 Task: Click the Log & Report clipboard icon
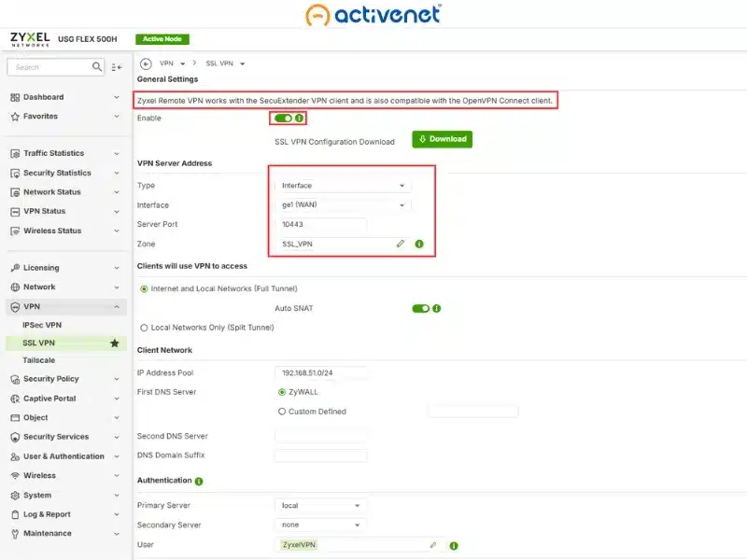pyautogui.click(x=15, y=515)
